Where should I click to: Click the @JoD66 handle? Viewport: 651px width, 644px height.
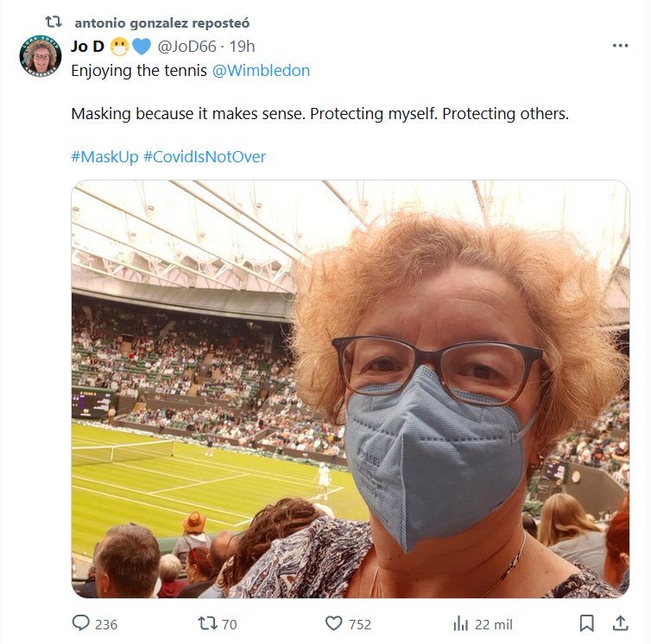186,47
